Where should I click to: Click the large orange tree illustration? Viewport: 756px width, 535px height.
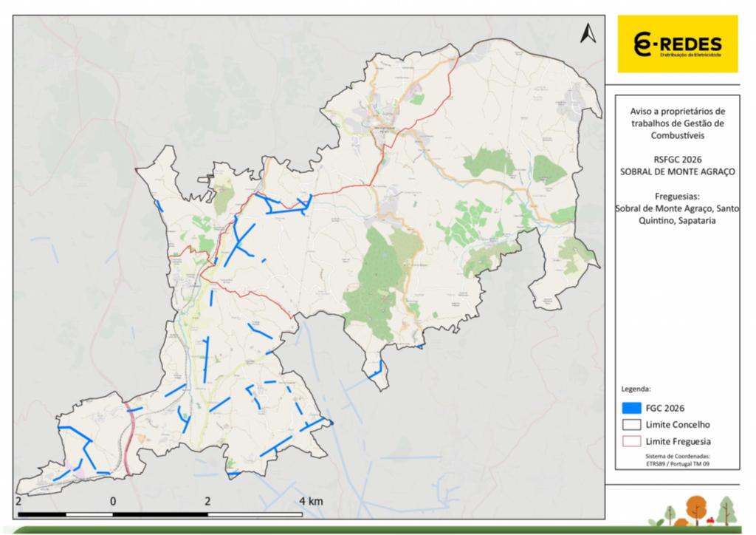point(696,508)
